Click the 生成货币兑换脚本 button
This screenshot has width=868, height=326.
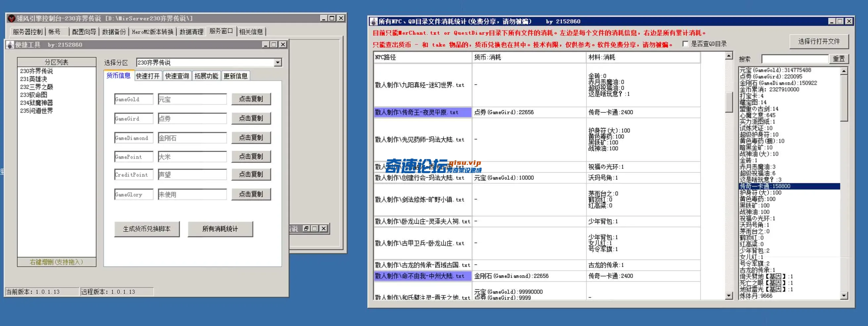click(147, 229)
